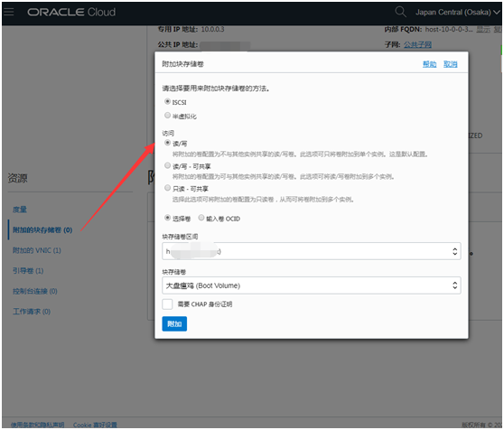Open the 块存储卷 Boot Volume dropdown

coord(311,285)
